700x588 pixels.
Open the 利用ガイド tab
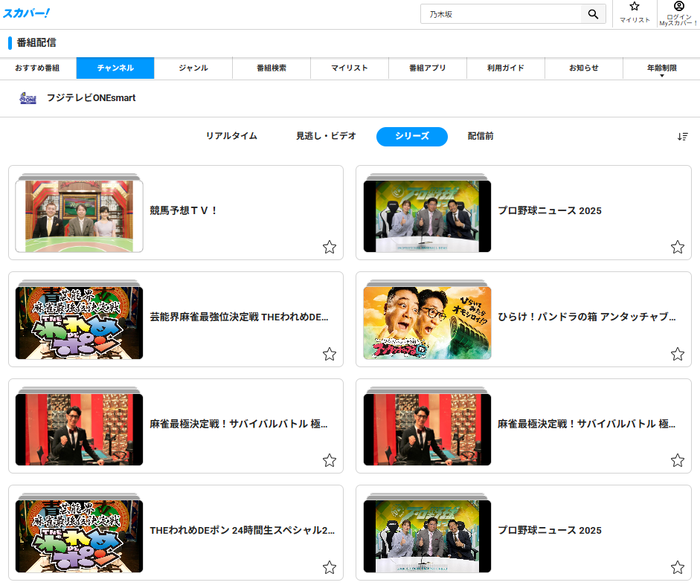[x=506, y=68]
